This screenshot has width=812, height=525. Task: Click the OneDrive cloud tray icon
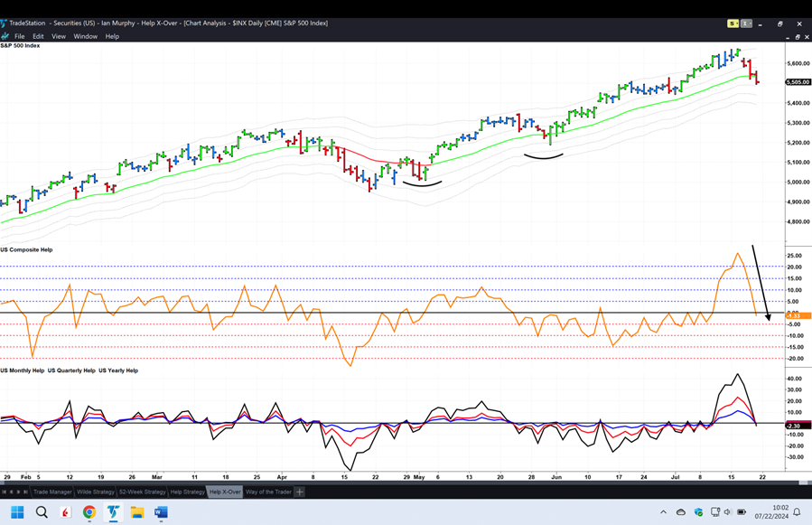[681, 512]
